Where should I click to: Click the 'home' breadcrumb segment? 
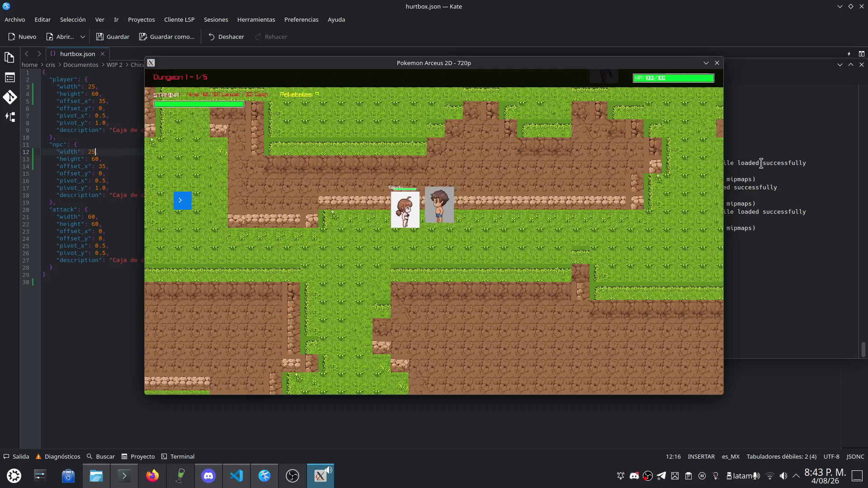[30, 65]
